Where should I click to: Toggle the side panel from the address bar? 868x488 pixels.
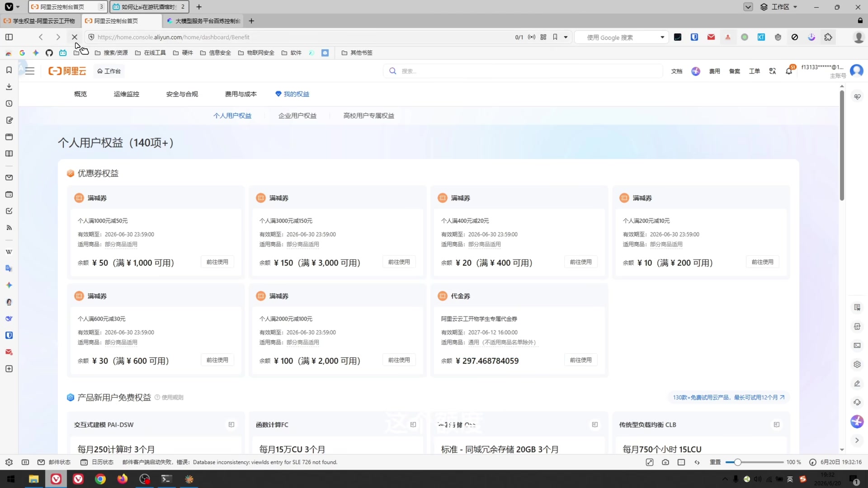pos(9,37)
